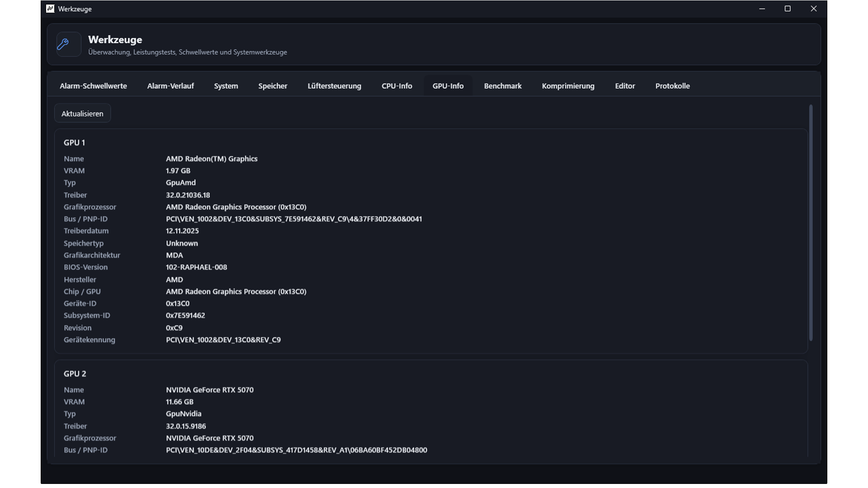This screenshot has height=488, width=868.
Task: Click the GPU 2 heading
Action: pos(75,374)
